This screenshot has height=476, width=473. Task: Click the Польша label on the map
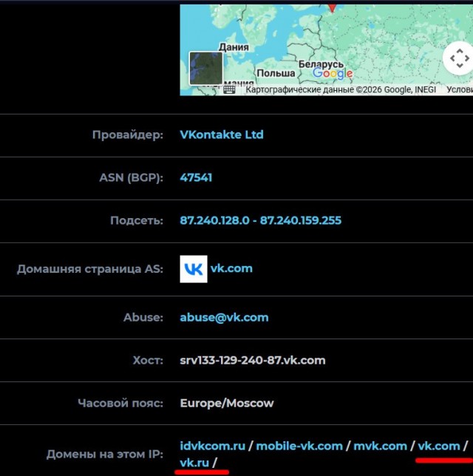[x=276, y=73]
